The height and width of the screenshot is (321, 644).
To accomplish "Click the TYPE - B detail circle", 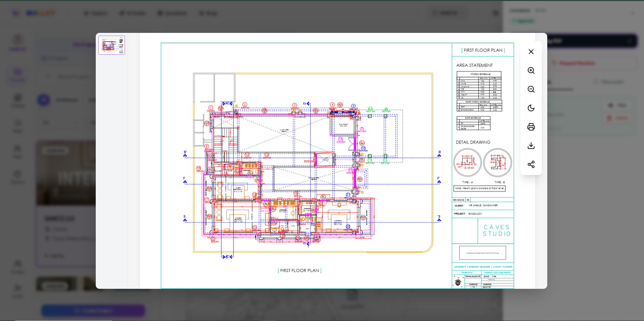I will tap(498, 163).
